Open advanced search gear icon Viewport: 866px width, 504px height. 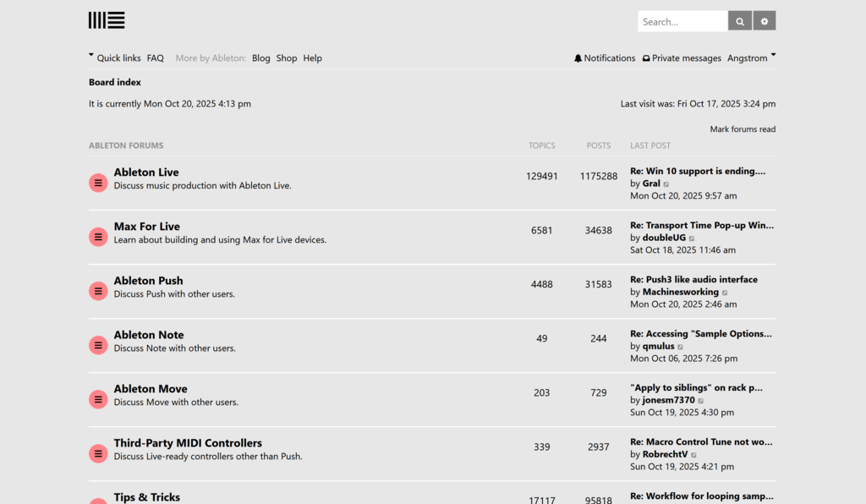coord(765,21)
